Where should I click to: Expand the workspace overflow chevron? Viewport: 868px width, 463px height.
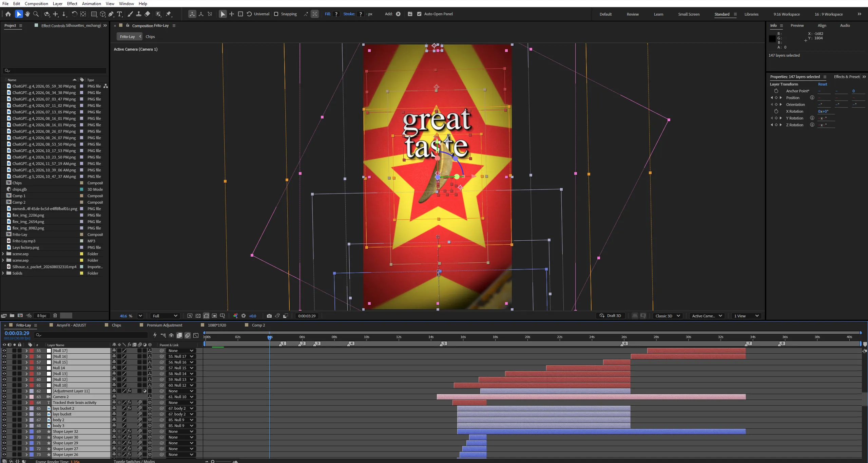click(x=859, y=14)
